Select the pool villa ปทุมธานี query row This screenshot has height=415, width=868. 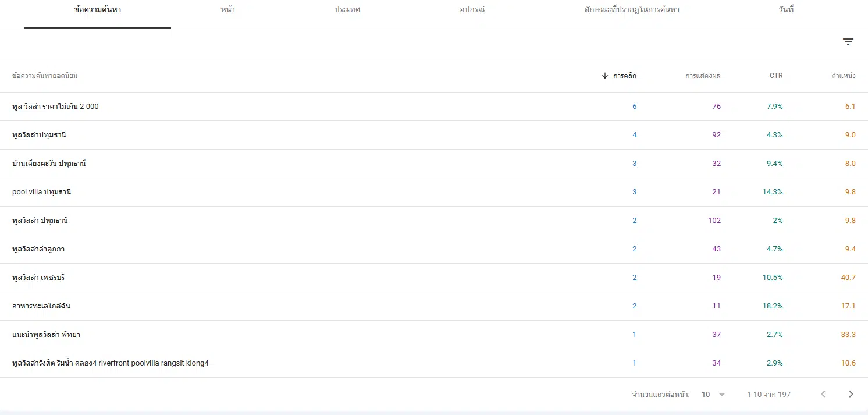tap(41, 192)
